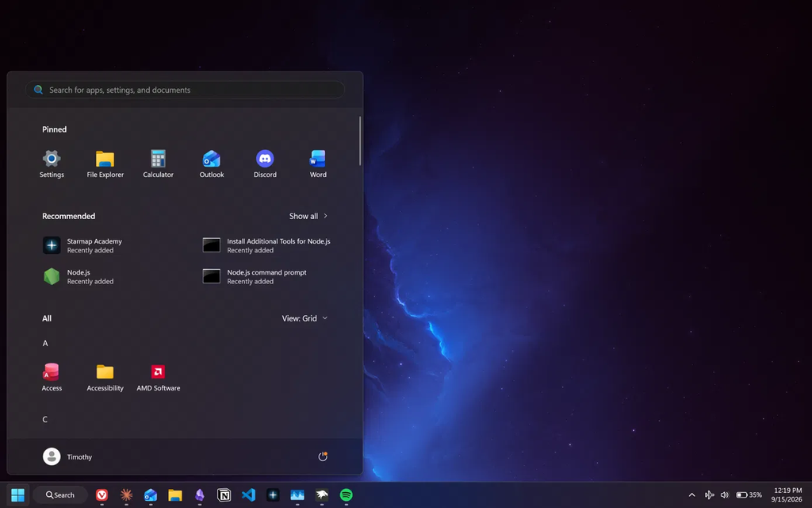
Task: Open Vivaldi browser from the taskbar
Action: click(x=102, y=495)
